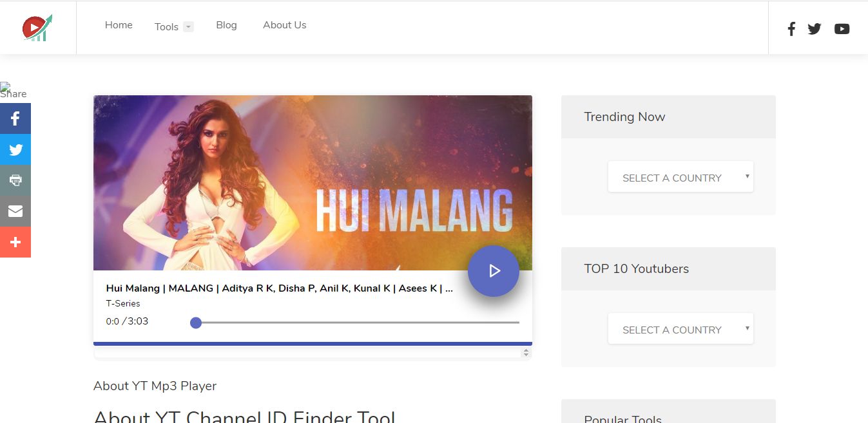Expand the Tools menu dropdown arrow
This screenshot has width=868, height=423.
tap(188, 27)
